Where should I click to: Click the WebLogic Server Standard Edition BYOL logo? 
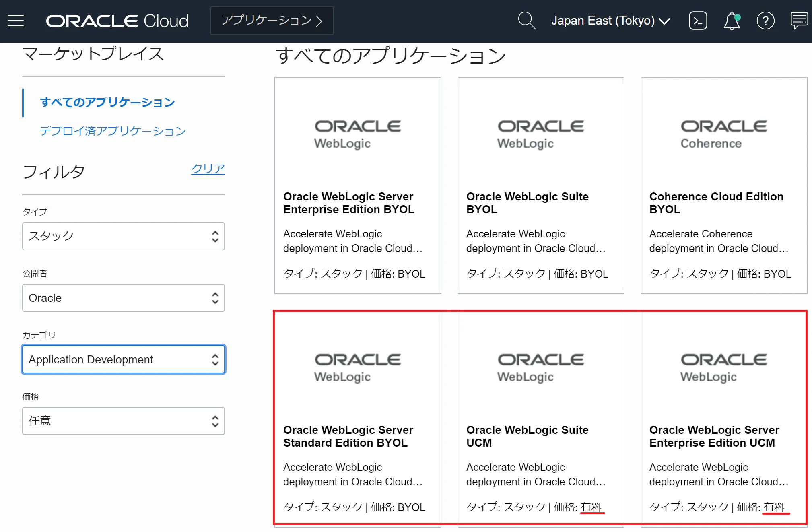tap(358, 368)
